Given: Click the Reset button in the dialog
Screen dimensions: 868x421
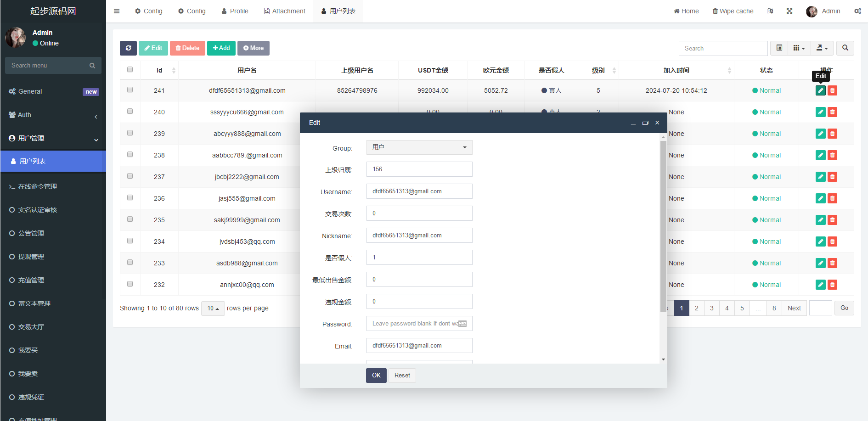Looking at the screenshot, I should (402, 376).
